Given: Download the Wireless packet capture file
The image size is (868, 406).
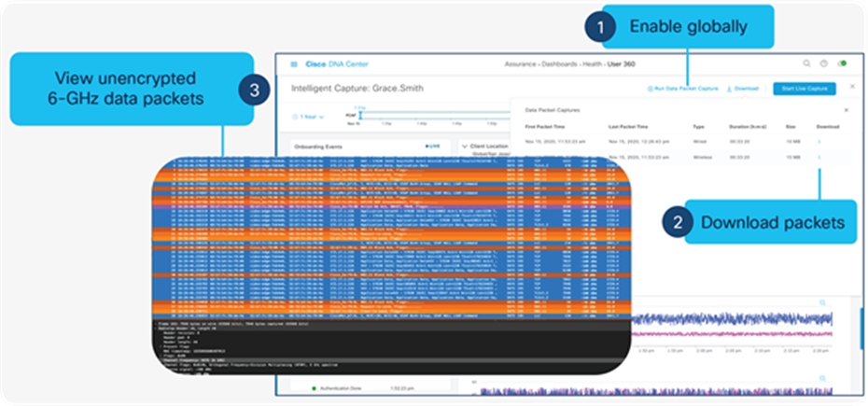Looking at the screenshot, I should tap(819, 158).
